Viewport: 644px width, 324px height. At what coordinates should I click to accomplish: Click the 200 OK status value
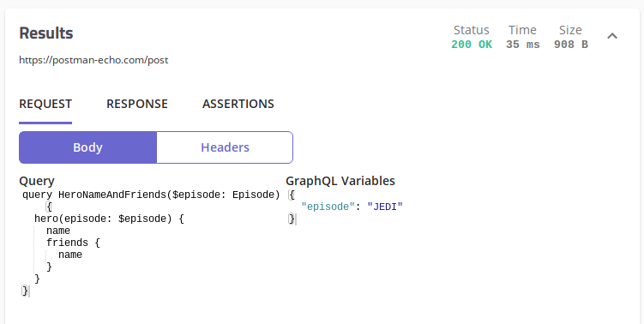[x=472, y=45]
